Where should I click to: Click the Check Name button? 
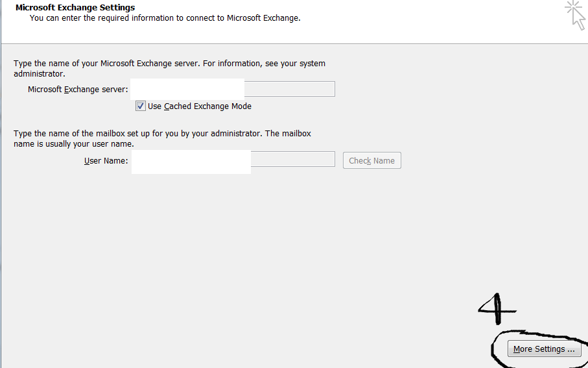point(371,160)
